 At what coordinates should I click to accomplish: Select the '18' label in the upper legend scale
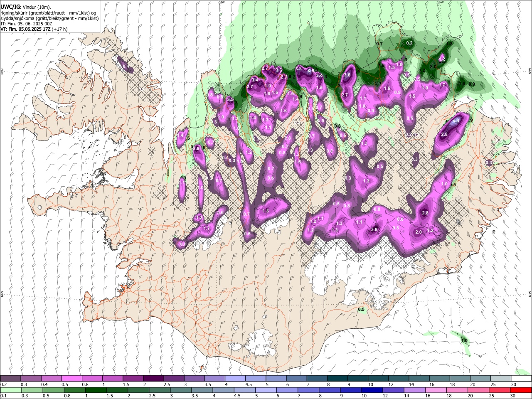(452, 384)
